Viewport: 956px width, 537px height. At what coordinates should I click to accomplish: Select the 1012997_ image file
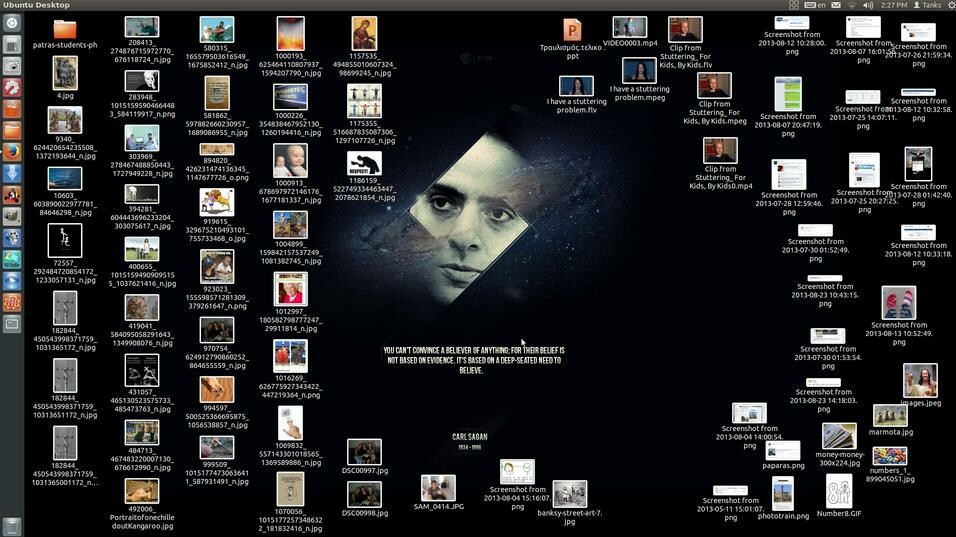pos(290,302)
